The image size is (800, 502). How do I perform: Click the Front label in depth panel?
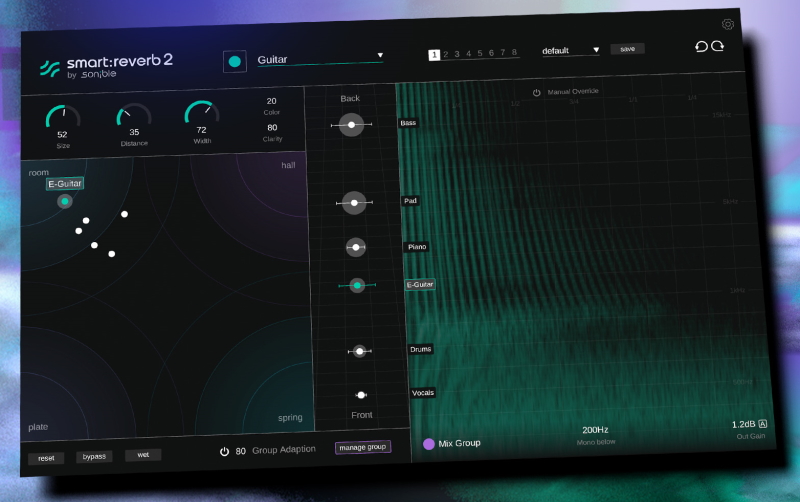coord(362,415)
